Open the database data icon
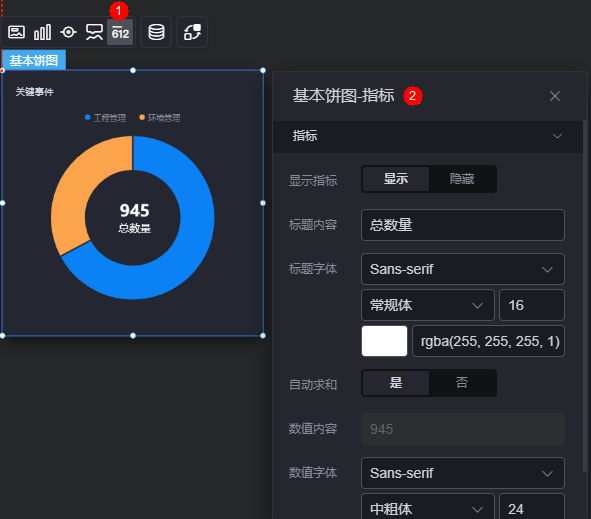Screen dimensions: 591x519 coord(156,32)
